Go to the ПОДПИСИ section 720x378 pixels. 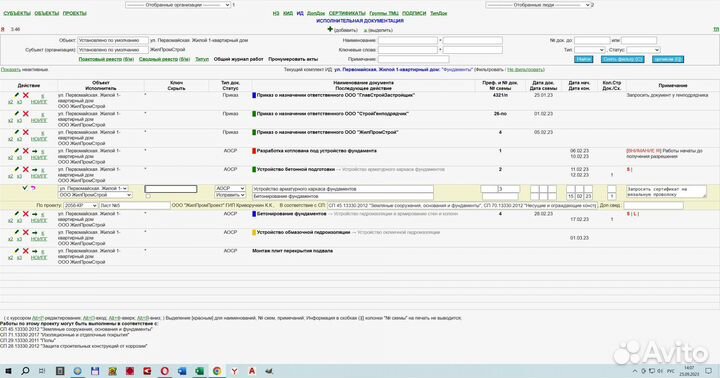tap(414, 13)
